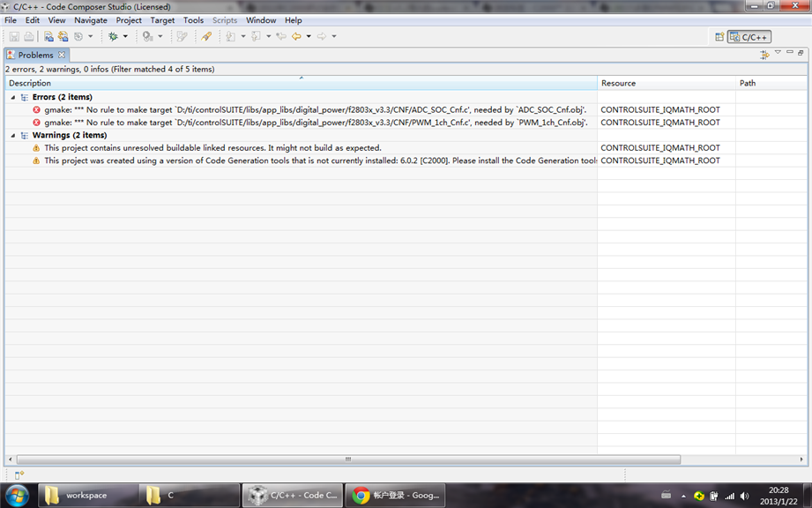Click the Forward navigation arrow
The image size is (812, 508).
click(x=322, y=36)
